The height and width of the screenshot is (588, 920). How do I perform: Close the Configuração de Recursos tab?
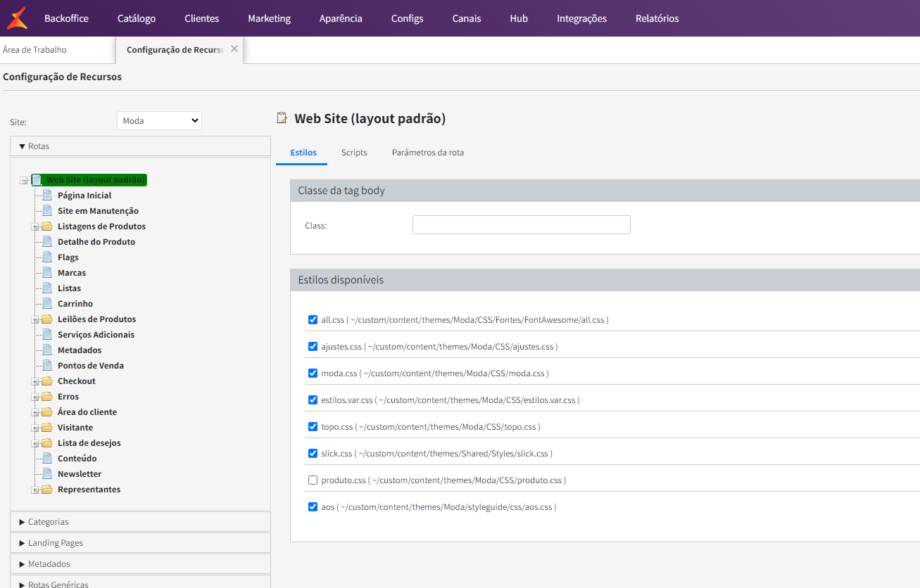click(x=234, y=49)
